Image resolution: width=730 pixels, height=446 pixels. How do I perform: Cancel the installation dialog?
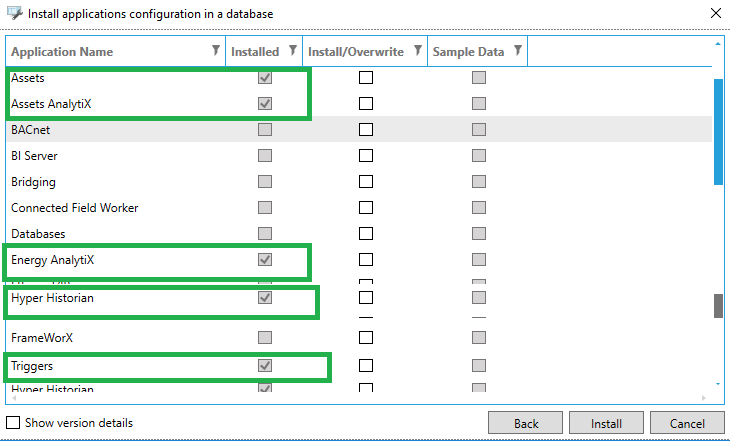(x=686, y=423)
